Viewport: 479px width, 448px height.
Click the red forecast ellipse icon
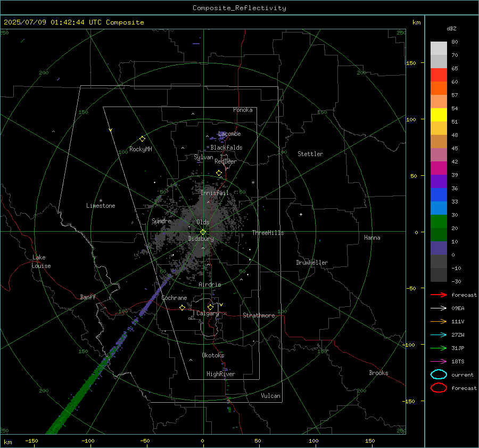point(439,388)
